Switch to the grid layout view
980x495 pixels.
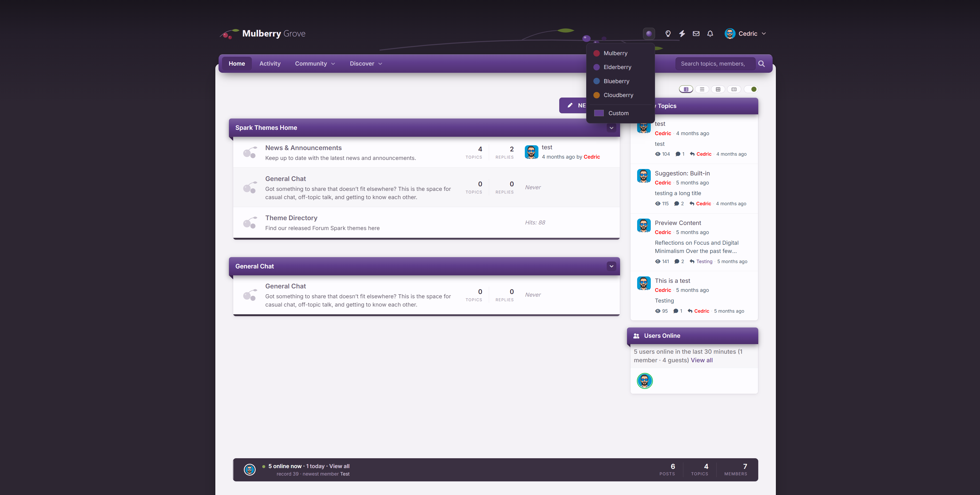pos(718,89)
